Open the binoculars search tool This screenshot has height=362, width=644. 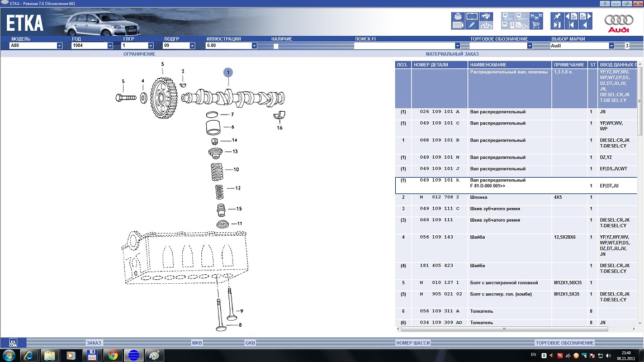pyautogui.click(x=486, y=16)
